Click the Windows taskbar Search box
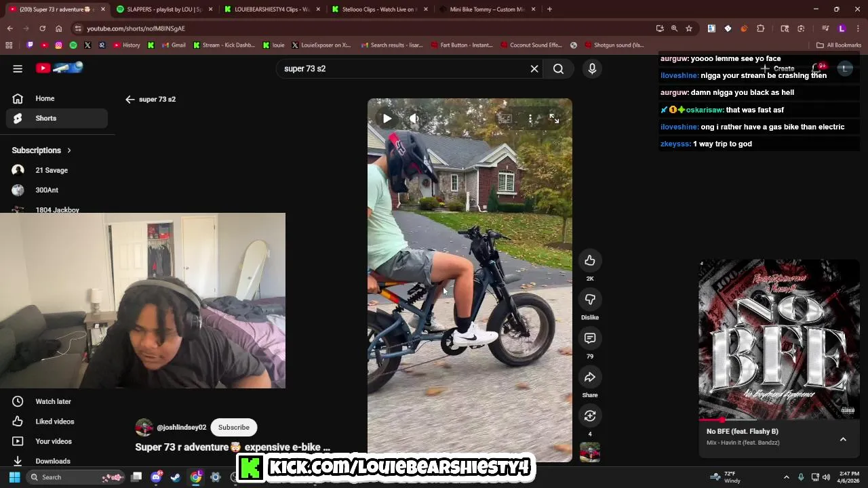 [x=76, y=477]
